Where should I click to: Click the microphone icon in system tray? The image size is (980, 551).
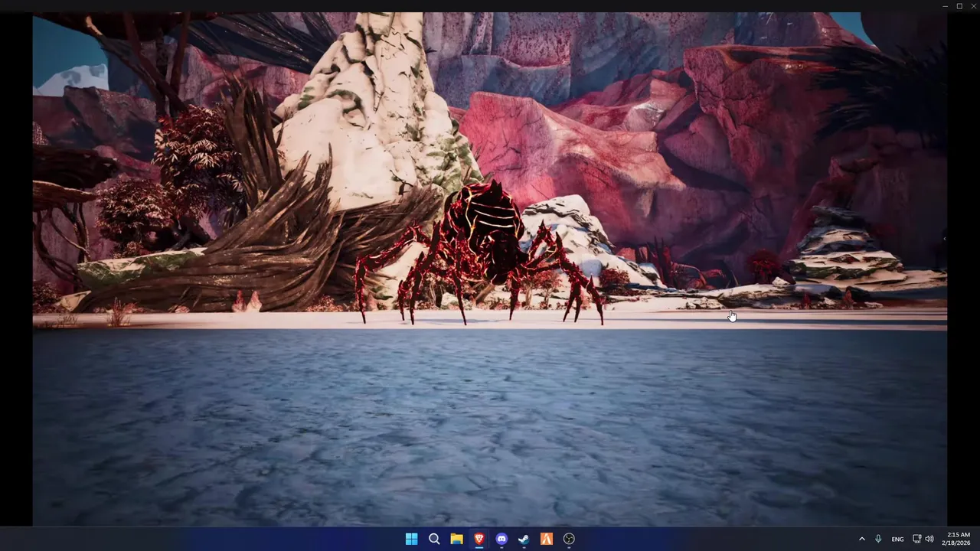pos(878,539)
